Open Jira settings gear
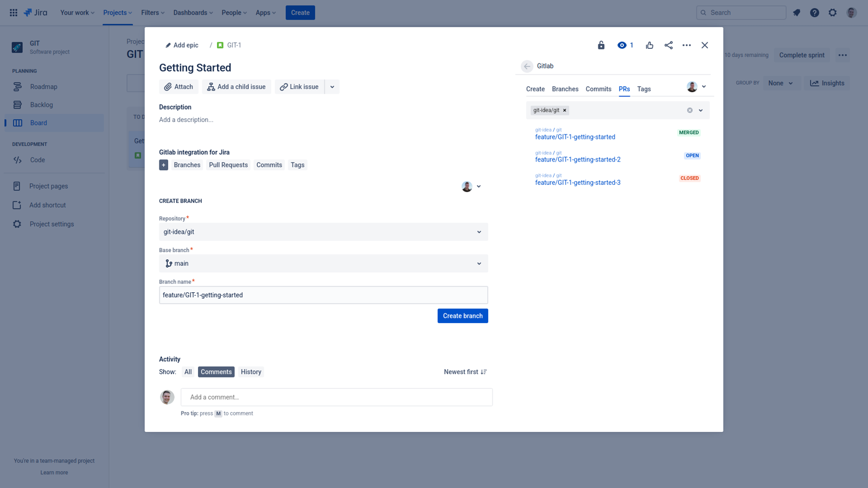The width and height of the screenshot is (868, 488). tap(832, 12)
